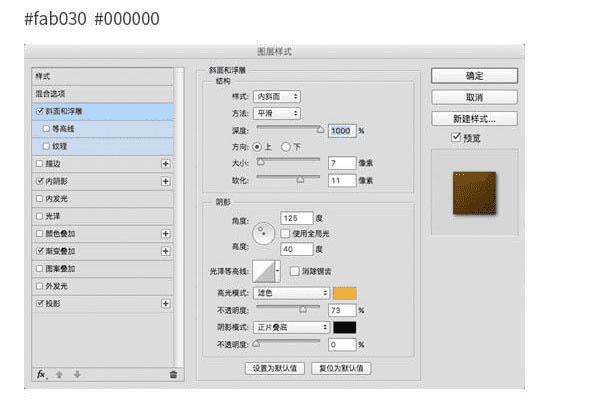Enable the 图案叠加 checkbox
The width and height of the screenshot is (600, 400).
click(39, 269)
